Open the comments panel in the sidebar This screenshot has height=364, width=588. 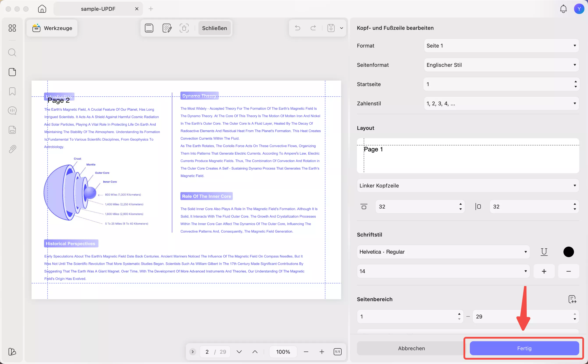(12, 111)
